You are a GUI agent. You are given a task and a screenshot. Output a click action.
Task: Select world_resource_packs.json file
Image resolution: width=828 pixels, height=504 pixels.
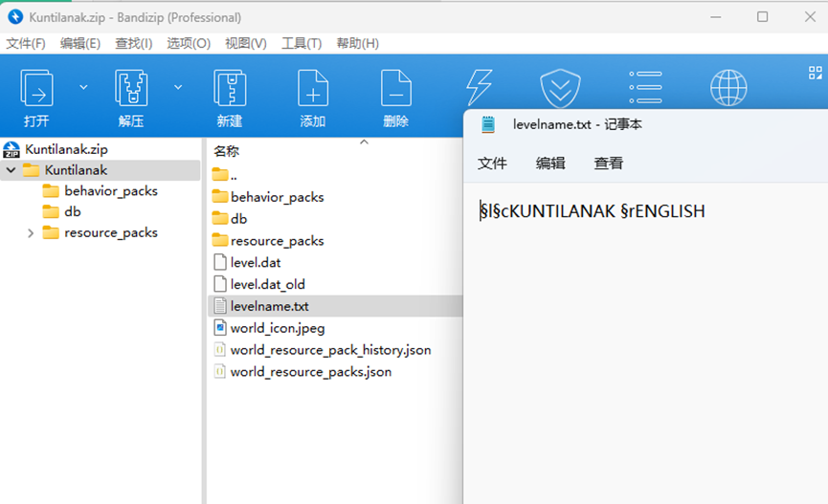click(x=311, y=371)
